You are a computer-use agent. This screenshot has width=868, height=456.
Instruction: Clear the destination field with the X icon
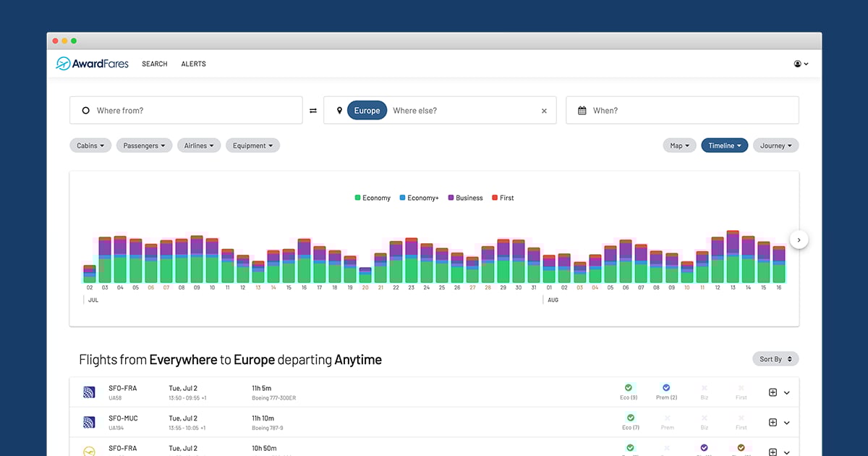point(544,111)
